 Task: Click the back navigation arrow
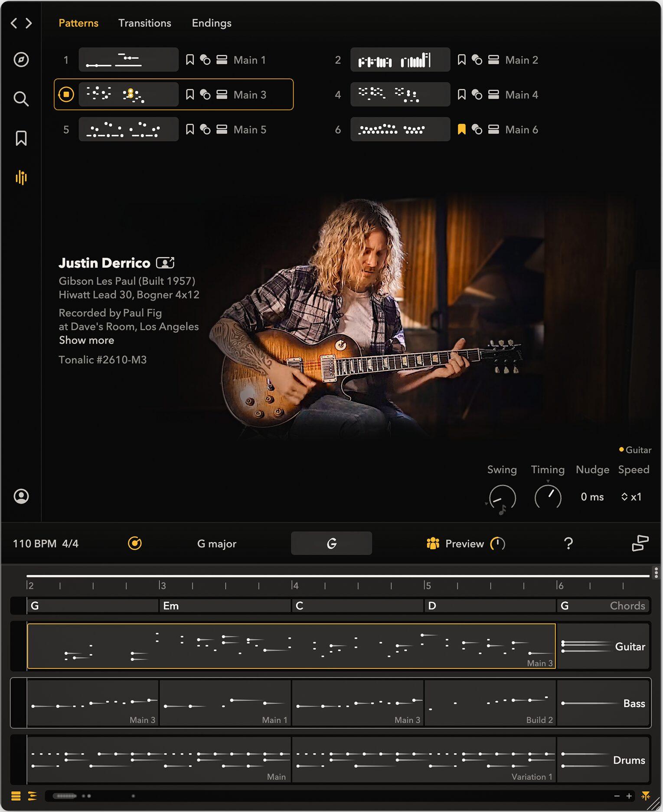14,23
